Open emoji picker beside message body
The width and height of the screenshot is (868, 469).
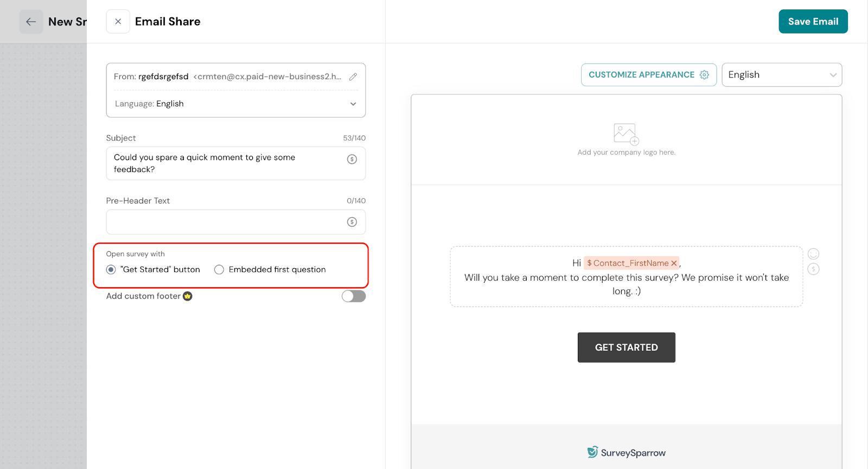tap(813, 253)
